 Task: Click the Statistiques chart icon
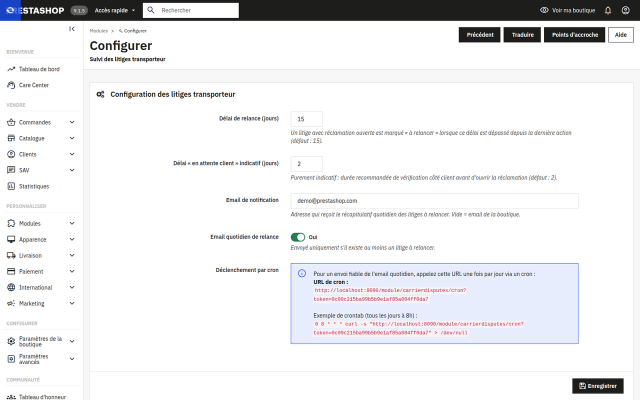pos(11,186)
